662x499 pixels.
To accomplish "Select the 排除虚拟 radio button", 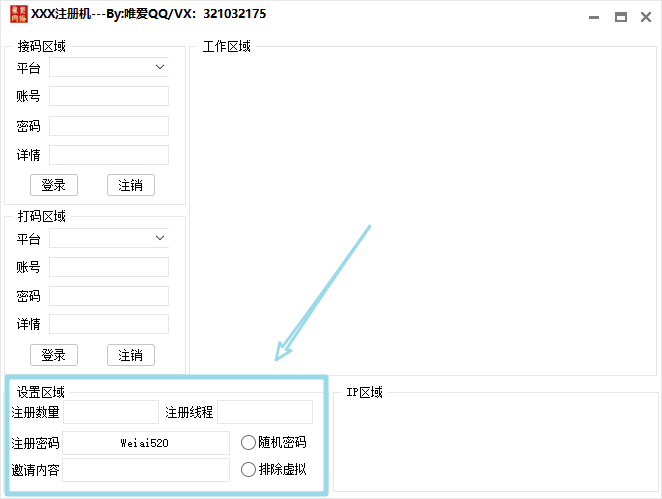I will click(x=248, y=469).
